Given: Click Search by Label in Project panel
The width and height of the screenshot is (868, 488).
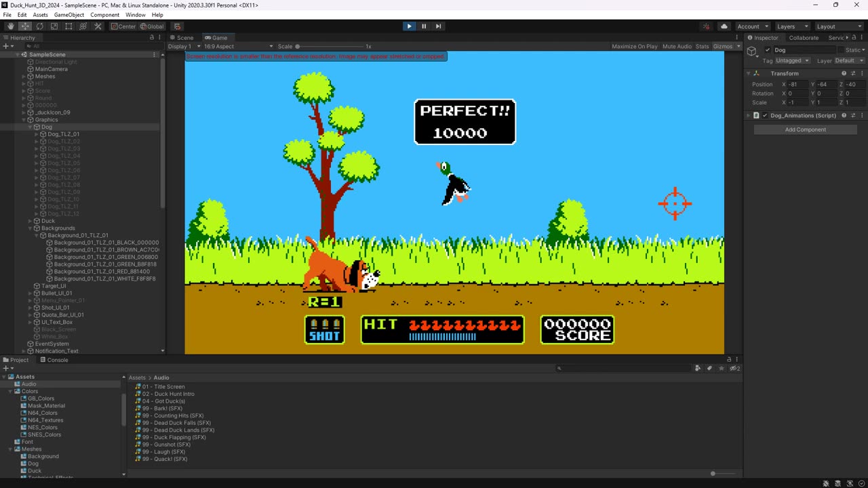Looking at the screenshot, I should tap(709, 368).
